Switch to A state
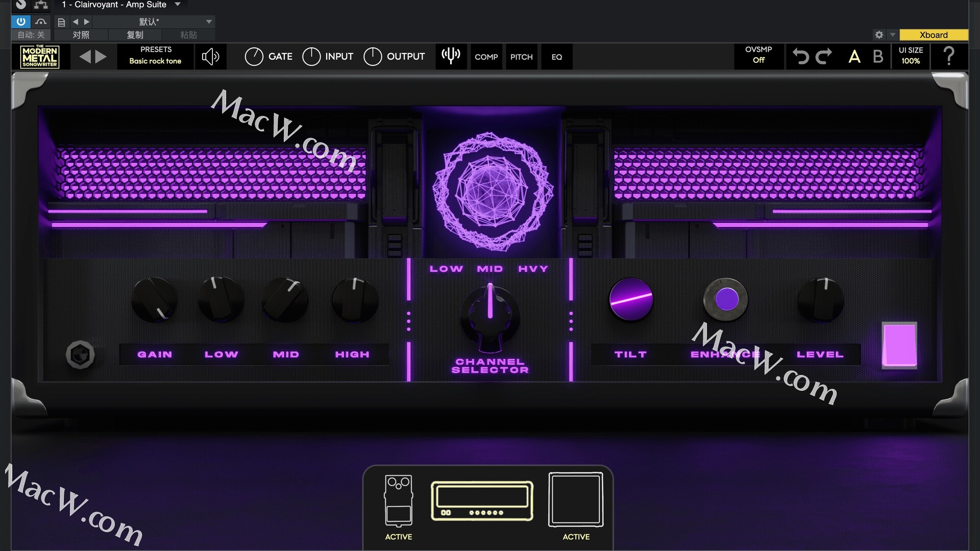The width and height of the screenshot is (980, 551). point(854,56)
